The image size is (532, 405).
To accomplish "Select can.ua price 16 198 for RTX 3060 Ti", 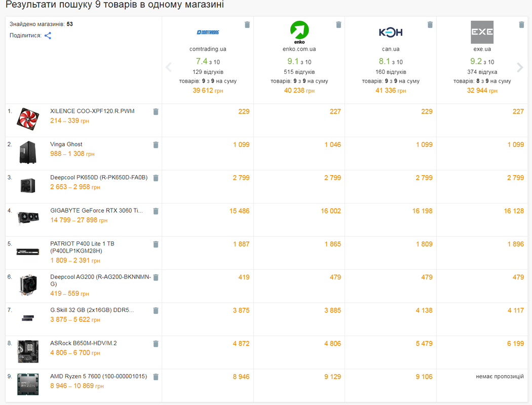I will pyautogui.click(x=423, y=211).
